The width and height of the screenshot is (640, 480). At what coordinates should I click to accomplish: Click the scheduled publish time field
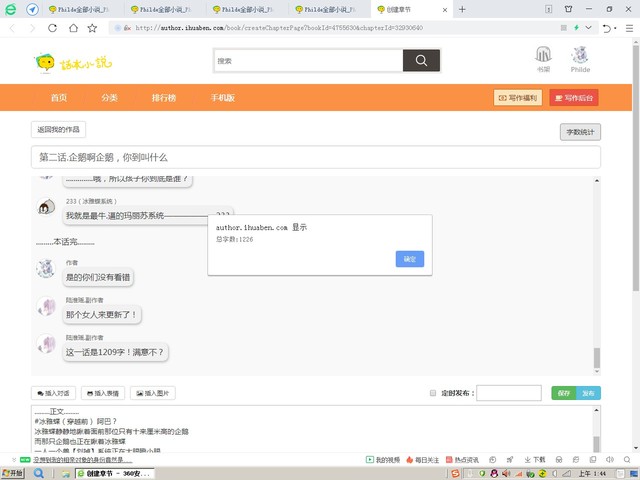tap(508, 393)
